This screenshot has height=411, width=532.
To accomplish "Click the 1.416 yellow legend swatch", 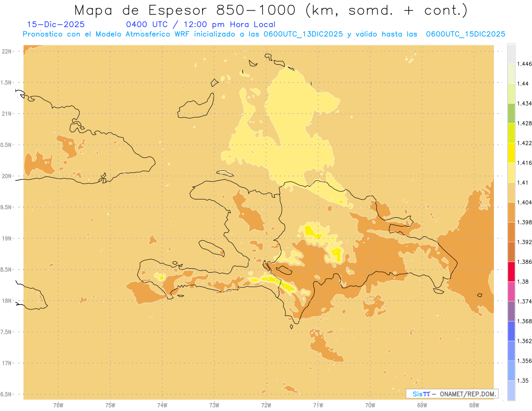I will point(511,153).
